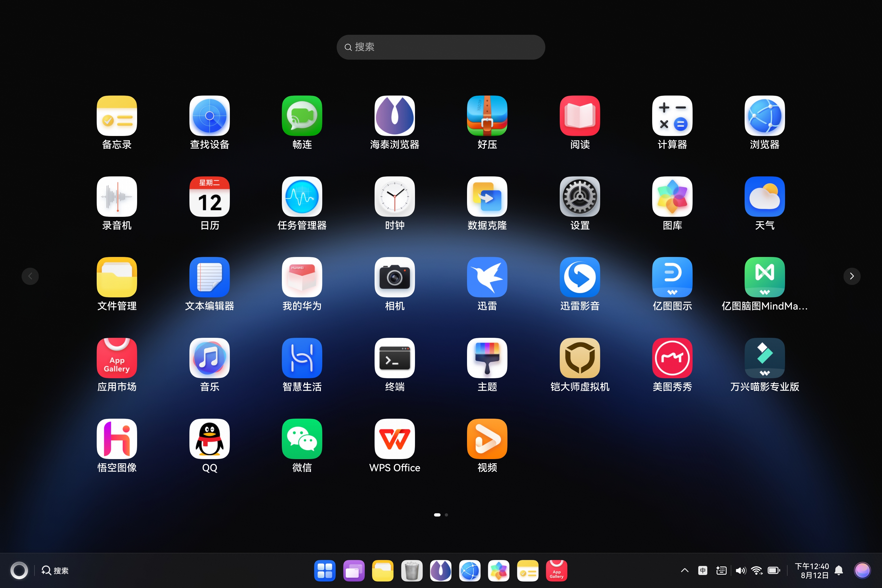
Task: Open 迅雷影音 media player
Action: point(580,277)
